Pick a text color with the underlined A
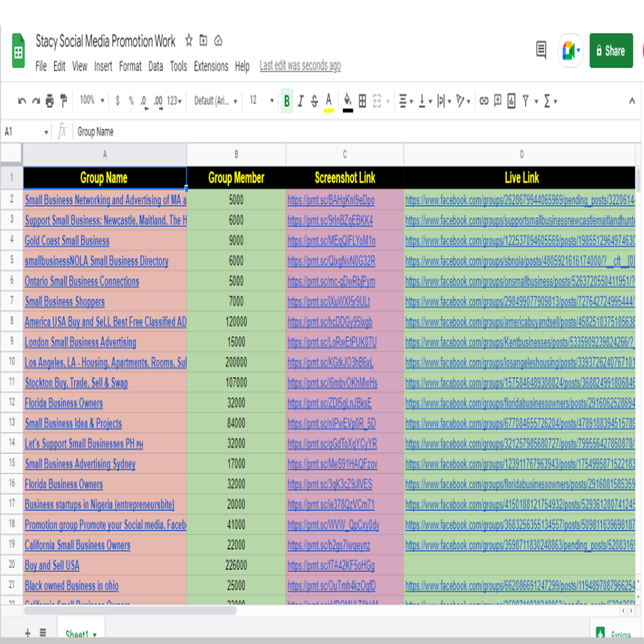Viewport: 644px width, 644px height. (328, 101)
